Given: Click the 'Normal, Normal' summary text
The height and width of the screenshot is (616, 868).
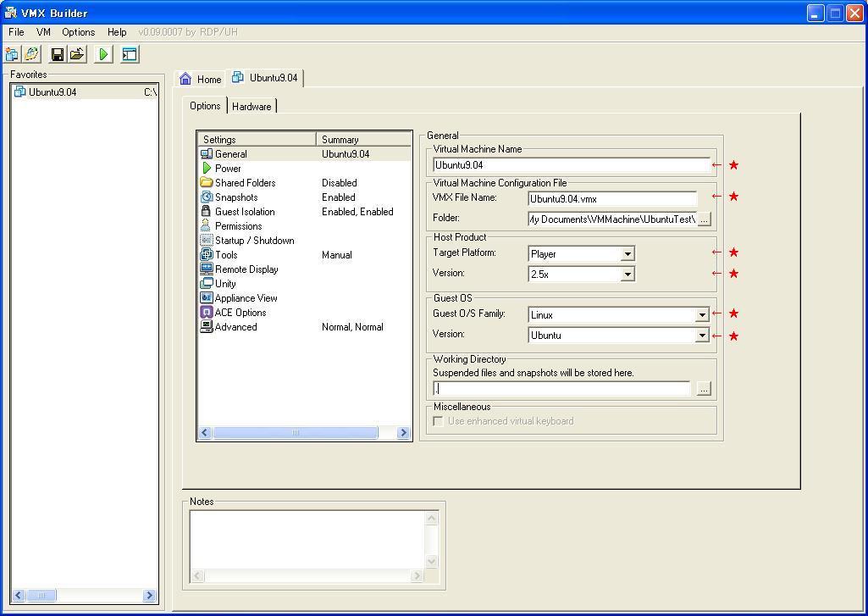Looking at the screenshot, I should pyautogui.click(x=352, y=327).
